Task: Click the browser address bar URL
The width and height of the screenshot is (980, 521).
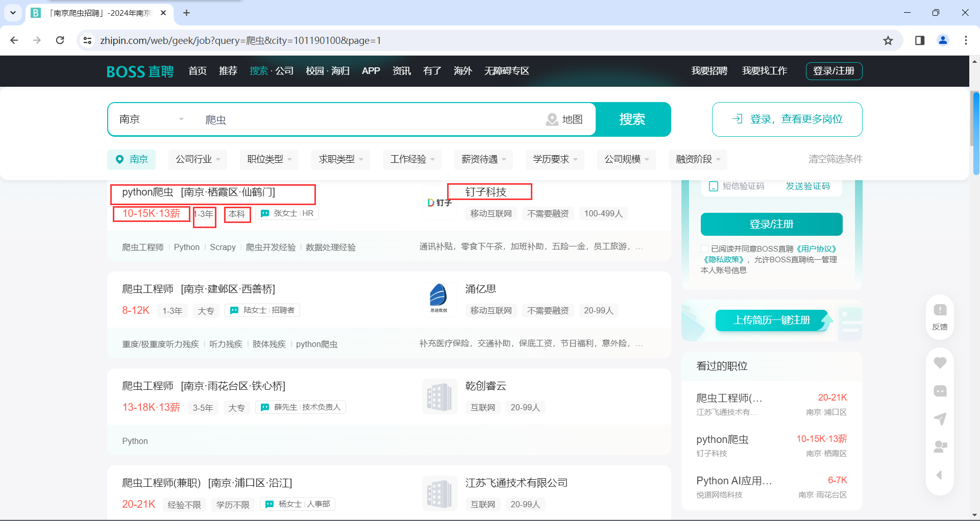Action: [x=240, y=40]
